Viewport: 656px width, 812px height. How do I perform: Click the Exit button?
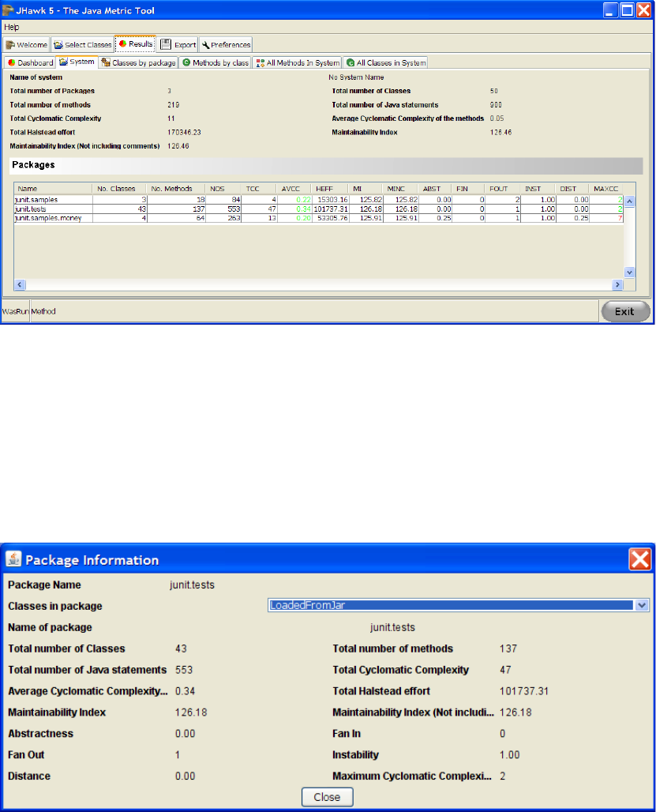pos(625,311)
